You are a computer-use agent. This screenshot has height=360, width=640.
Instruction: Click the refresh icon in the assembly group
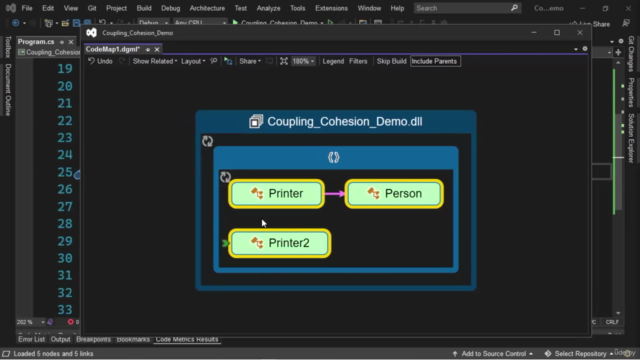(x=207, y=141)
